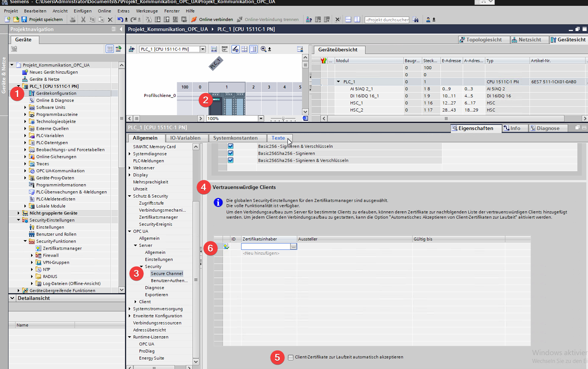Switch to the IO-Variablen tab
Viewport: 588px width, 369px height.
click(185, 138)
